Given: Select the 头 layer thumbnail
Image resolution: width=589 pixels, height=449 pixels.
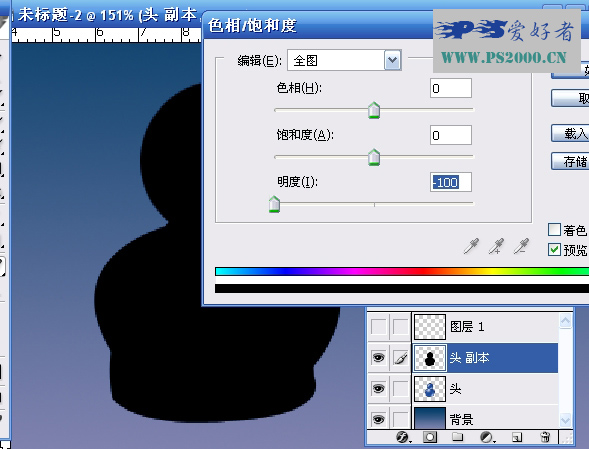Looking at the screenshot, I should (430, 389).
